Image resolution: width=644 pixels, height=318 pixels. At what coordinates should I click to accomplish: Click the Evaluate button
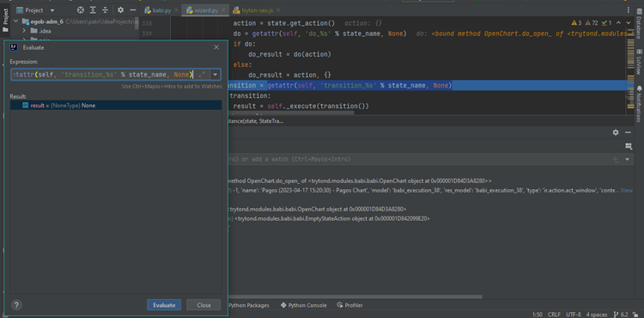pyautogui.click(x=164, y=305)
